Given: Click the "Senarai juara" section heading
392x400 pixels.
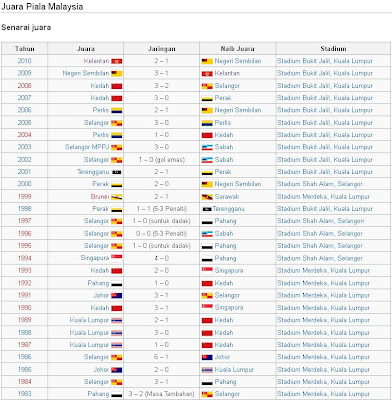Looking at the screenshot, I should click(26, 27).
